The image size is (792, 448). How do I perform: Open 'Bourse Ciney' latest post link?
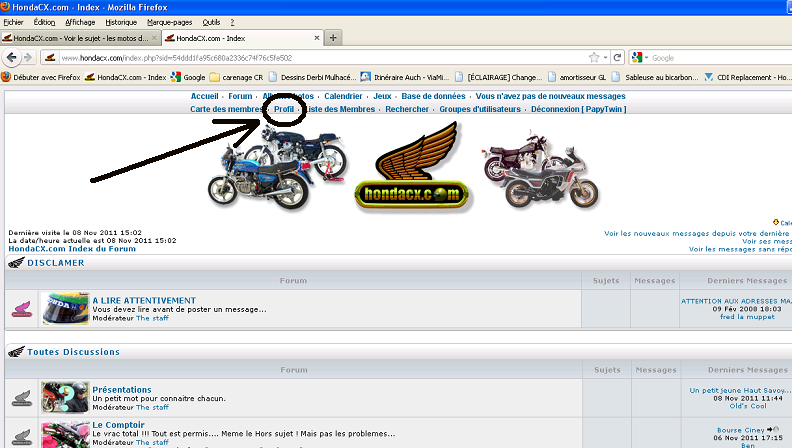point(740,430)
